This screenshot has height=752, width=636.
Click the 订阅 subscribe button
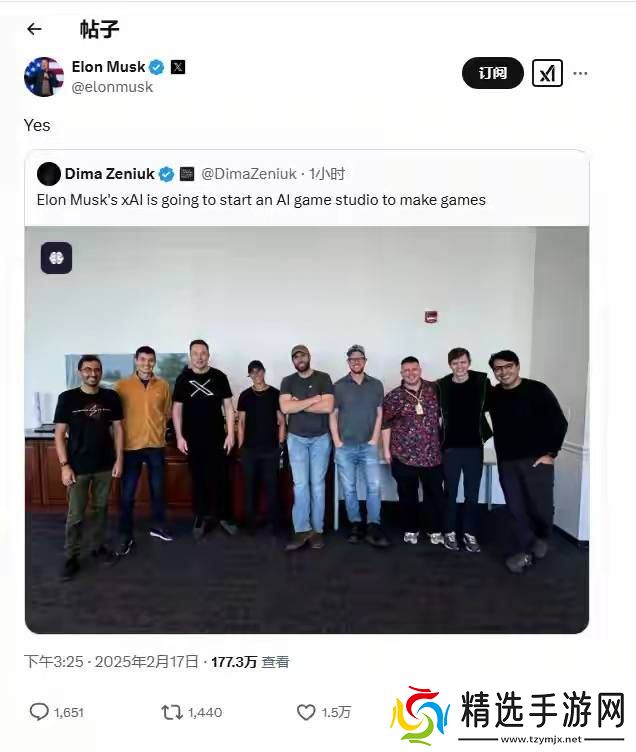pyautogui.click(x=493, y=73)
